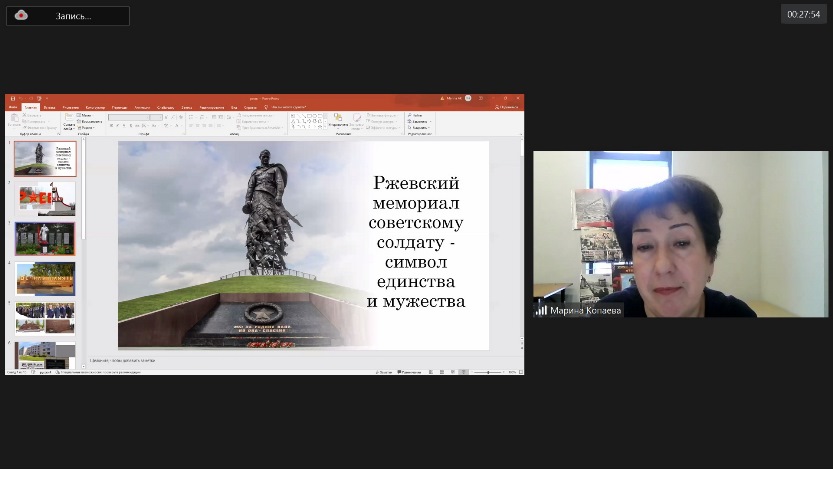
Task: Click the Save icon in Quick Access Toolbar
Action: tap(12, 99)
